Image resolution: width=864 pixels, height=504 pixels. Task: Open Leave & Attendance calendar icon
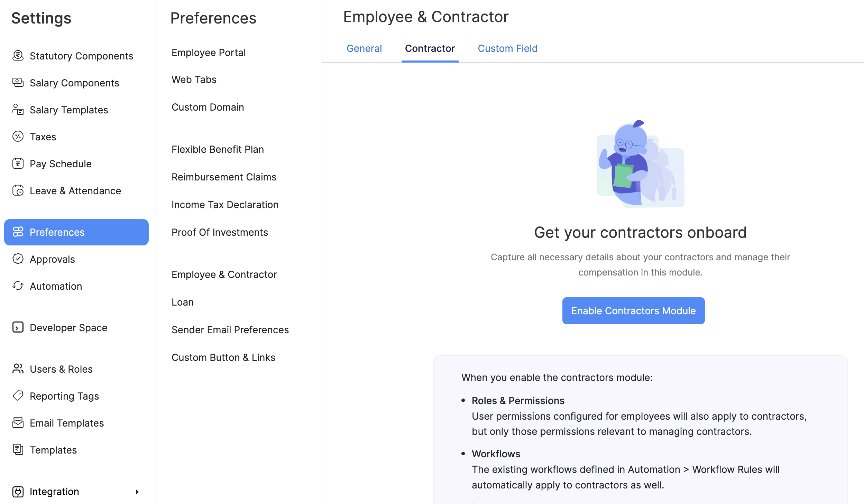[x=18, y=190]
